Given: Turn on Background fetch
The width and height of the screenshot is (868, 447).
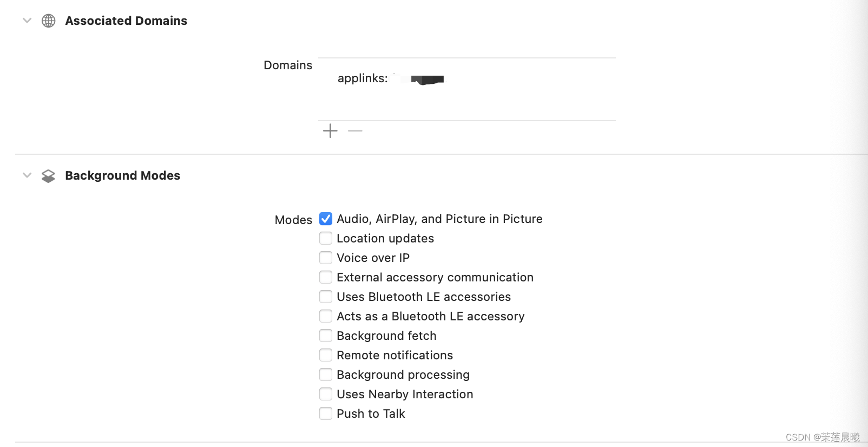Looking at the screenshot, I should [x=325, y=336].
